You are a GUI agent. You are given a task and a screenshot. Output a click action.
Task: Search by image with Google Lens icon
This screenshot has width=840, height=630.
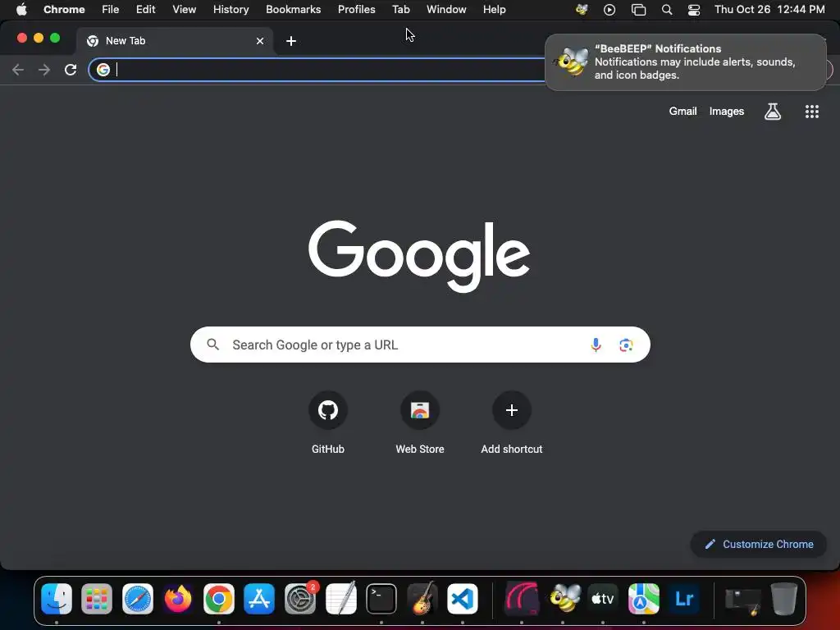coord(626,345)
